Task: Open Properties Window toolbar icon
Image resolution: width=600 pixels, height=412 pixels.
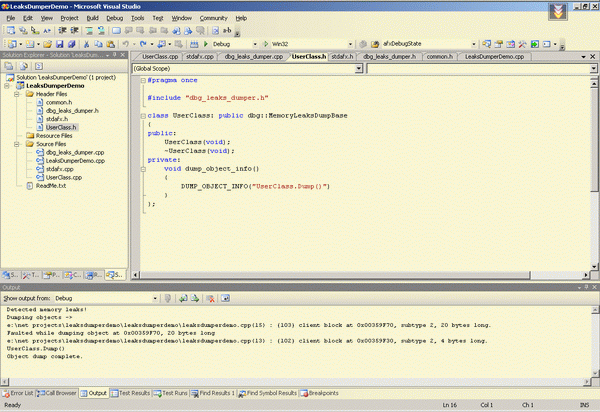Action: 498,44
